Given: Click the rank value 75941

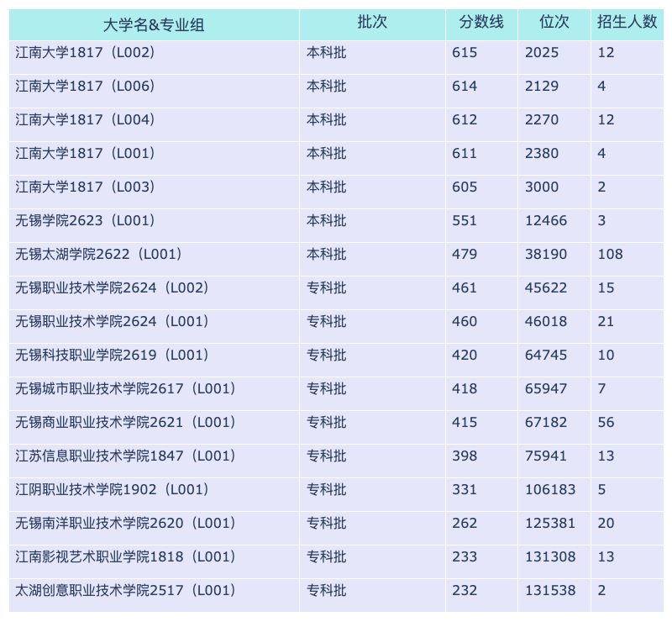Looking at the screenshot, I should 546,456.
